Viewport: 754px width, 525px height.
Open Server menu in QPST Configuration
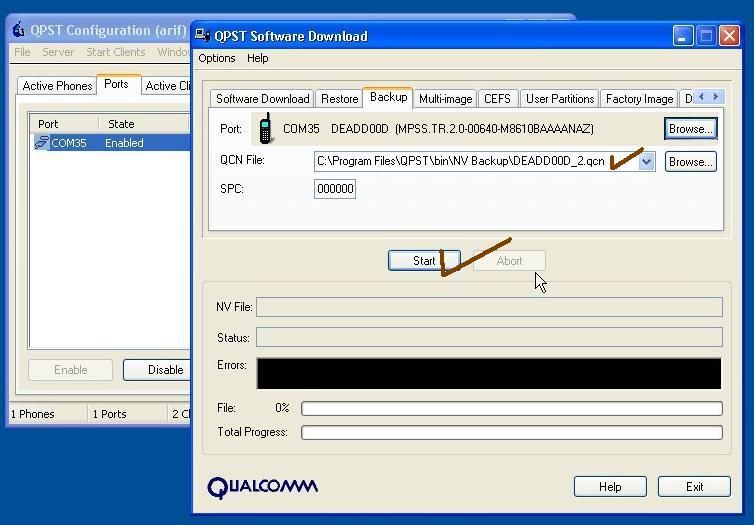pos(58,52)
